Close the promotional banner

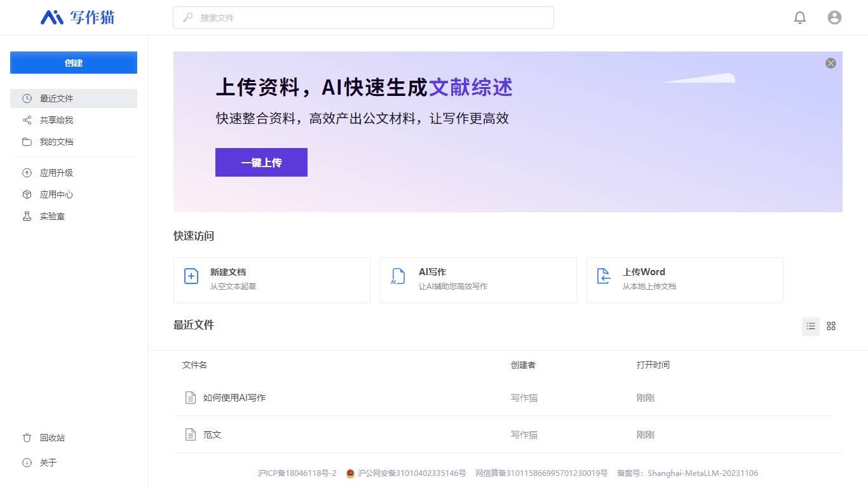(831, 64)
